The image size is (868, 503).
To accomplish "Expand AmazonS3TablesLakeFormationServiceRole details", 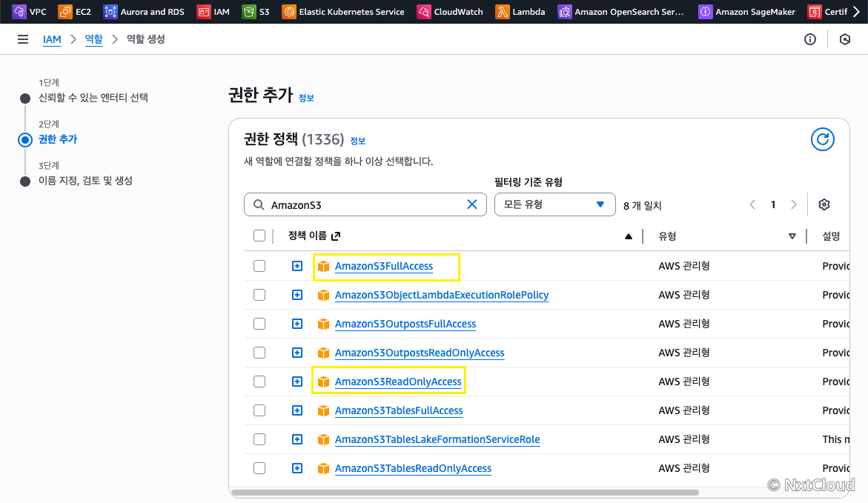I will coord(297,439).
